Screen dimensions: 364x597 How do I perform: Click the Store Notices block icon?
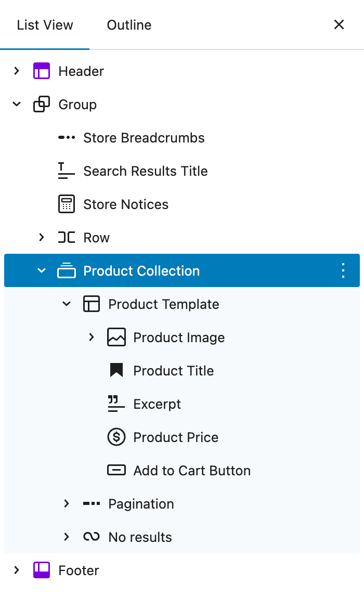[x=67, y=204]
